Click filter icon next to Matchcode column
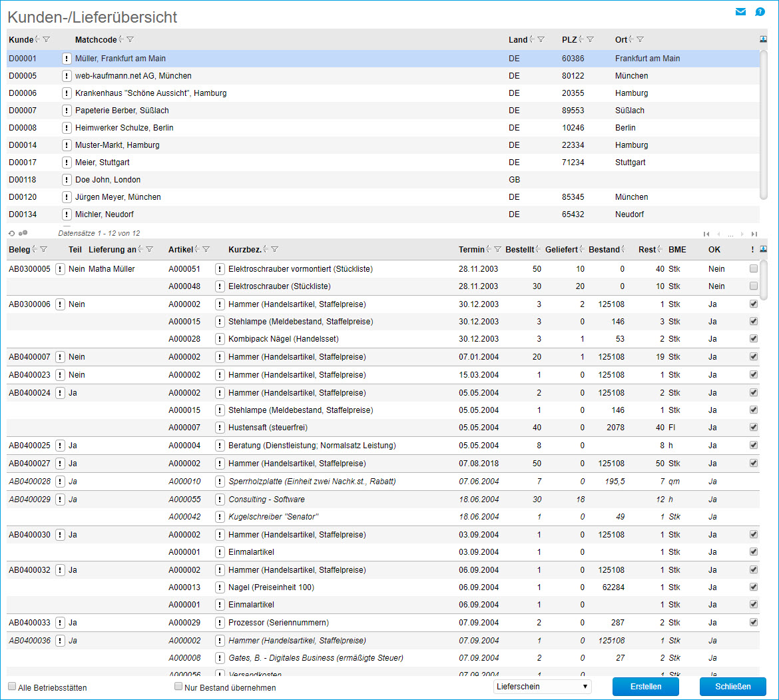779x700 pixels. coord(130,40)
